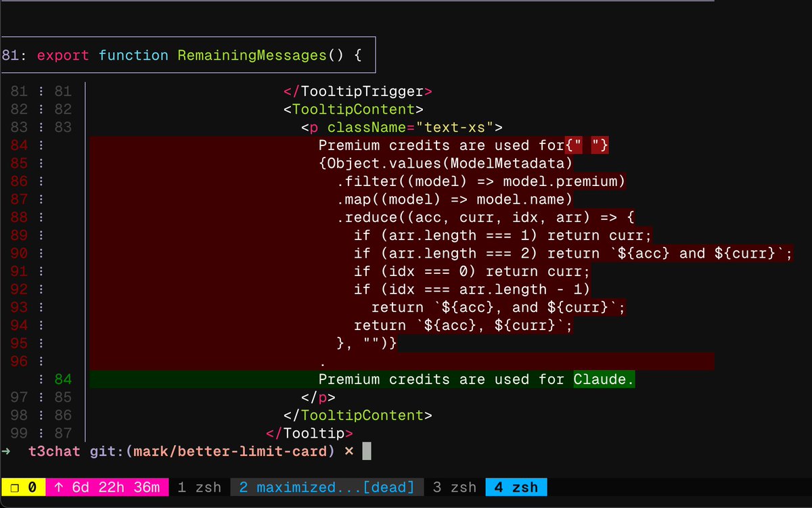Click the highlighted Claude. word in added line

pyautogui.click(x=604, y=379)
